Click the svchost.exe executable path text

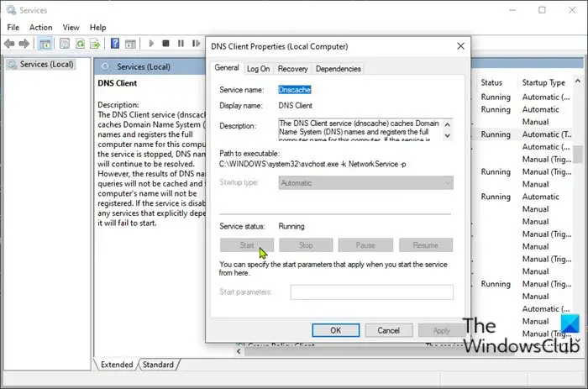312,164
